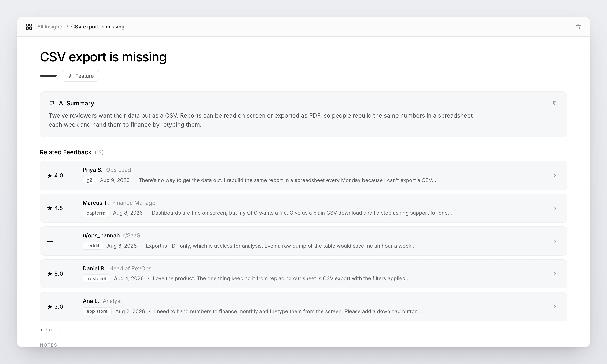Select the name Daniel R.
Image resolution: width=607 pixels, height=364 pixels.
(94, 268)
